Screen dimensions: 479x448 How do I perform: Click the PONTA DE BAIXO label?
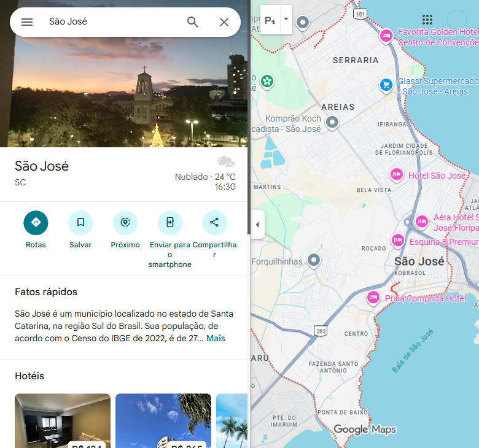click(343, 412)
